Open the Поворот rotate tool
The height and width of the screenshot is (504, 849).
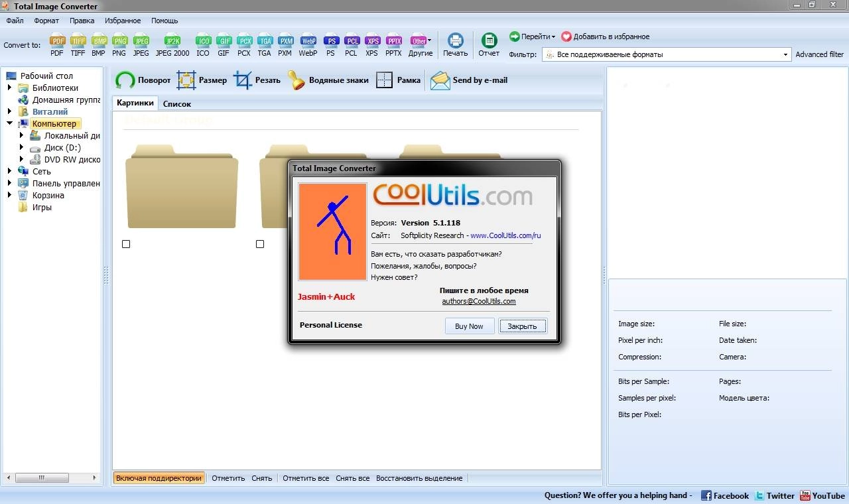click(x=143, y=80)
